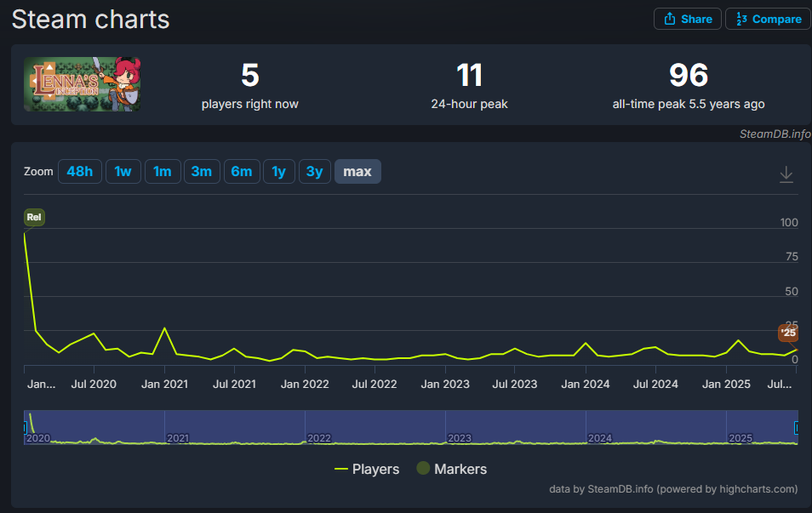Open Lenna's Inception game thumbnail
Image resolution: width=812 pixels, height=513 pixels.
tap(83, 84)
